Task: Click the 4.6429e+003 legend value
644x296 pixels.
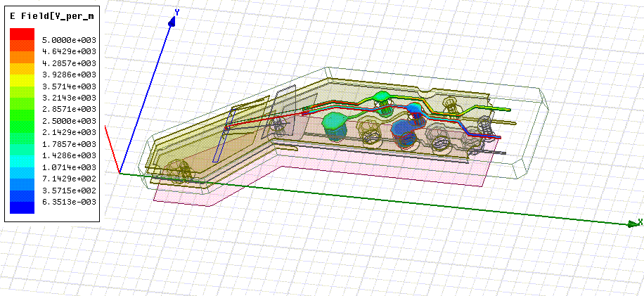Action: pos(70,51)
